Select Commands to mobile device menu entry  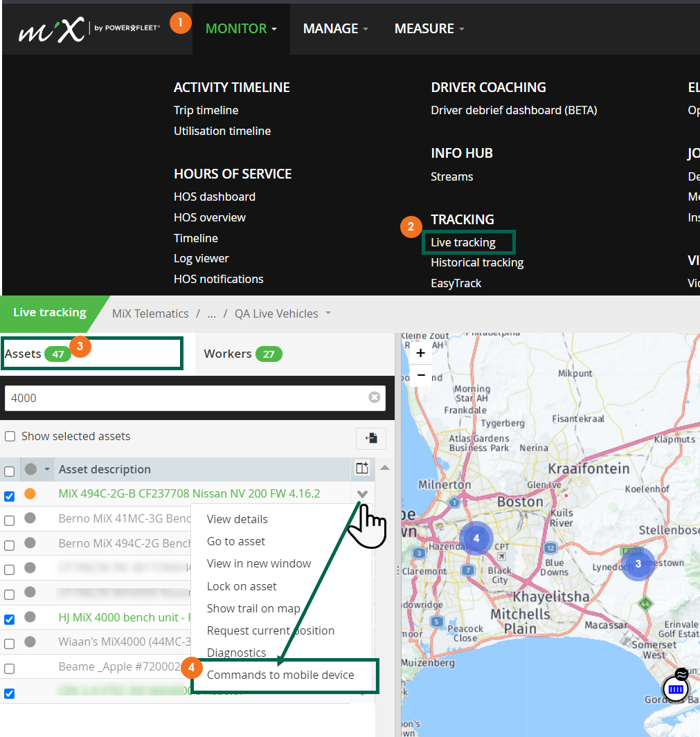coord(280,675)
